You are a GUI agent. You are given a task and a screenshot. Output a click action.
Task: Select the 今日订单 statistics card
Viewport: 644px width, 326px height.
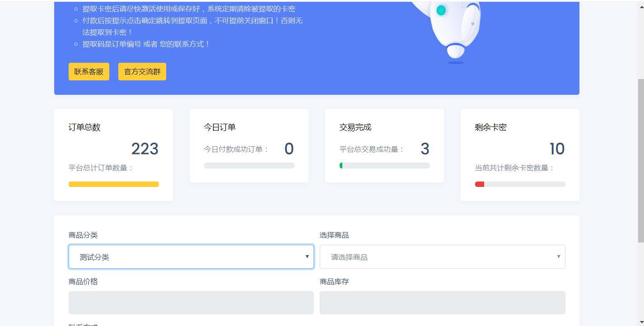click(249, 145)
